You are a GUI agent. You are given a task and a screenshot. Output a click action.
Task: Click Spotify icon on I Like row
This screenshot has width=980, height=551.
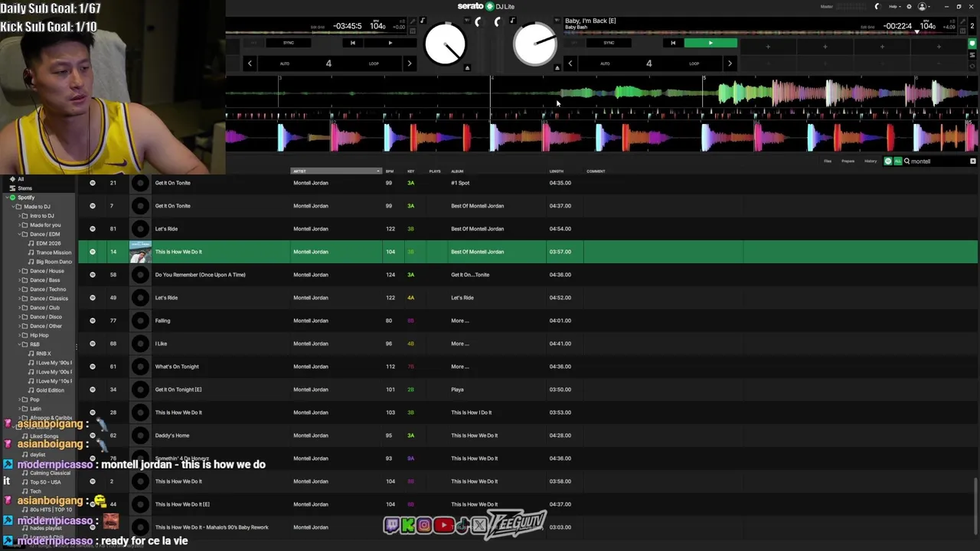coord(93,344)
